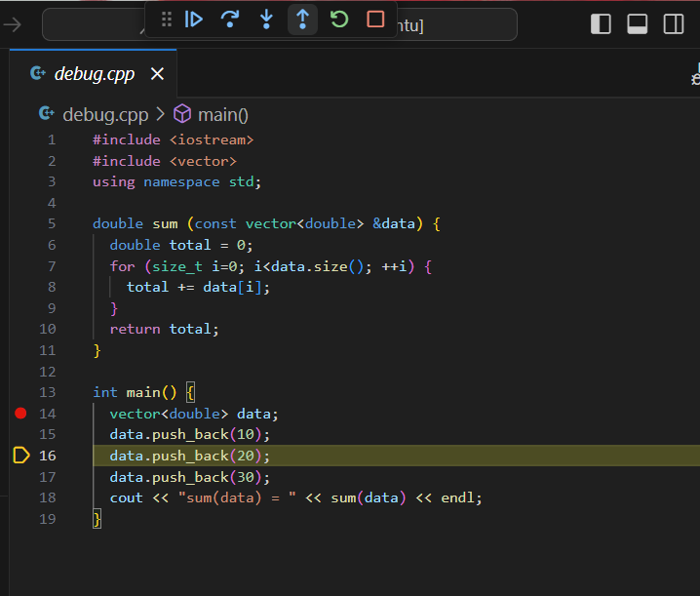Switch to the debug.cpp editor tab
This screenshot has width=700, height=596.
[x=94, y=74]
